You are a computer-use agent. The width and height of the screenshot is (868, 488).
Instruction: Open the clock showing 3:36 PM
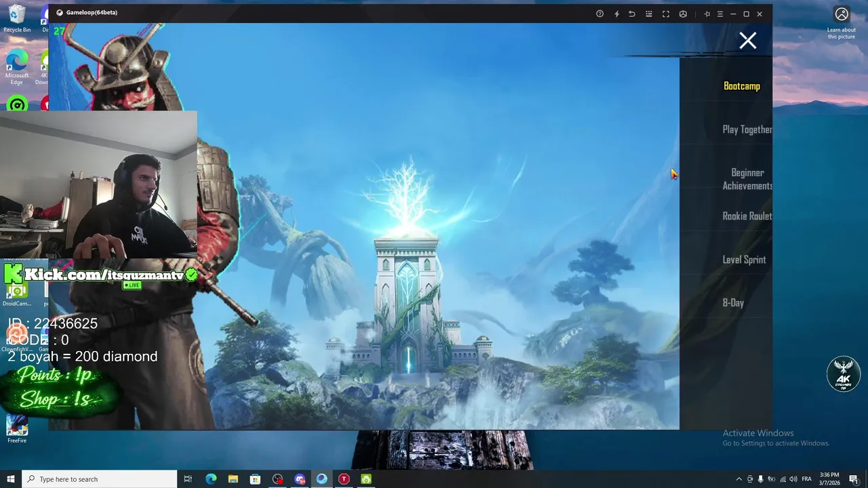tap(829, 479)
